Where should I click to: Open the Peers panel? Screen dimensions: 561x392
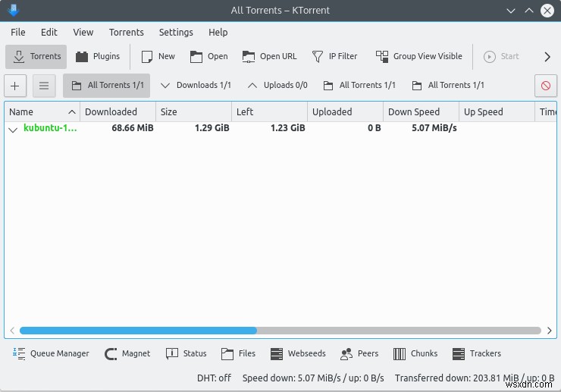(x=359, y=353)
